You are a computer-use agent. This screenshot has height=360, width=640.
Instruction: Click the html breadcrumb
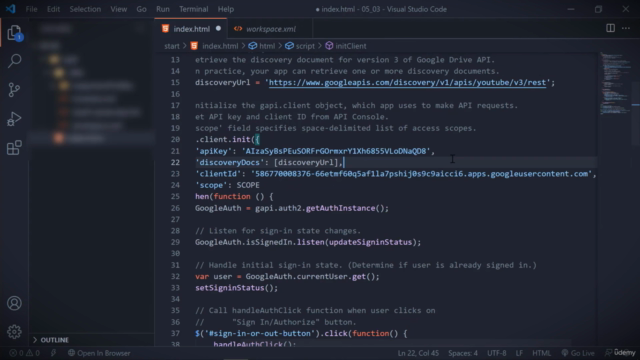point(262,46)
